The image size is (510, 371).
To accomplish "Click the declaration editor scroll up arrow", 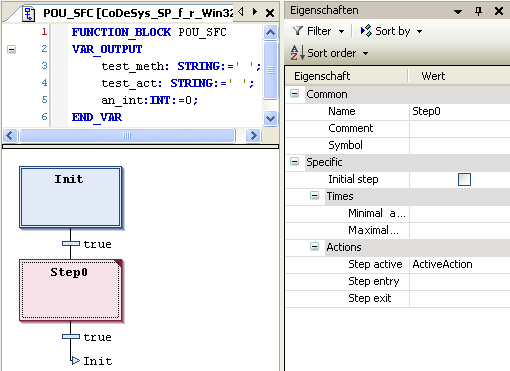I will coord(270,33).
